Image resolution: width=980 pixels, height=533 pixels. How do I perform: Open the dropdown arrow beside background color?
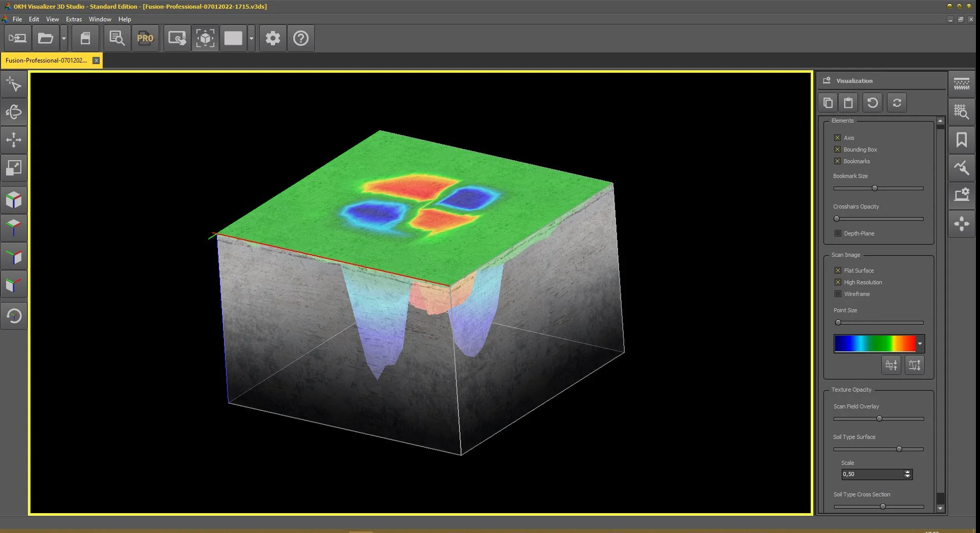tap(251, 38)
